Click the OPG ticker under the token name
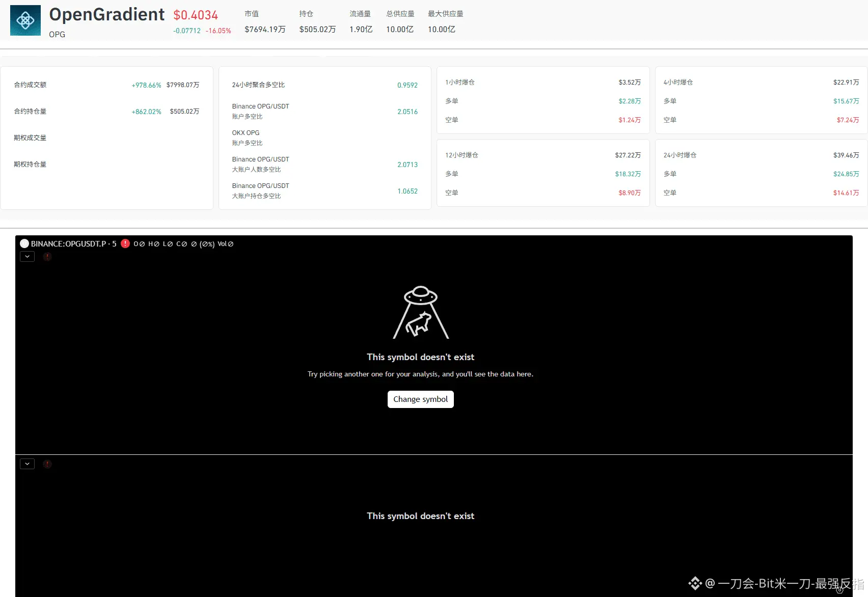Screen dimensions: 868x597 [x=57, y=35]
